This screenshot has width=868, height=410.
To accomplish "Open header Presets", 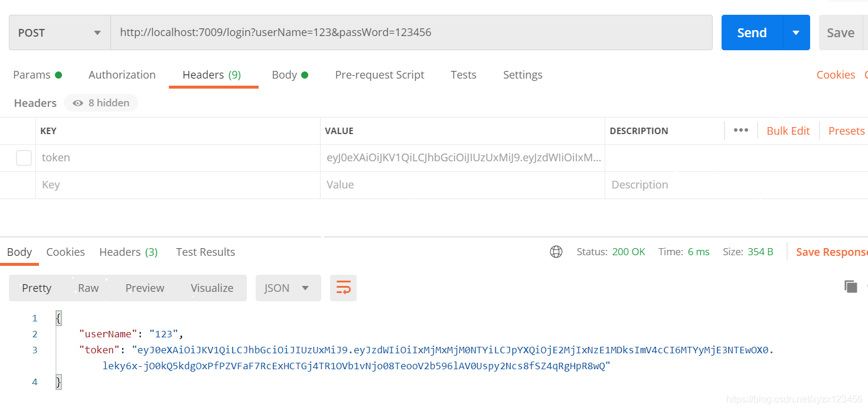I will (846, 130).
